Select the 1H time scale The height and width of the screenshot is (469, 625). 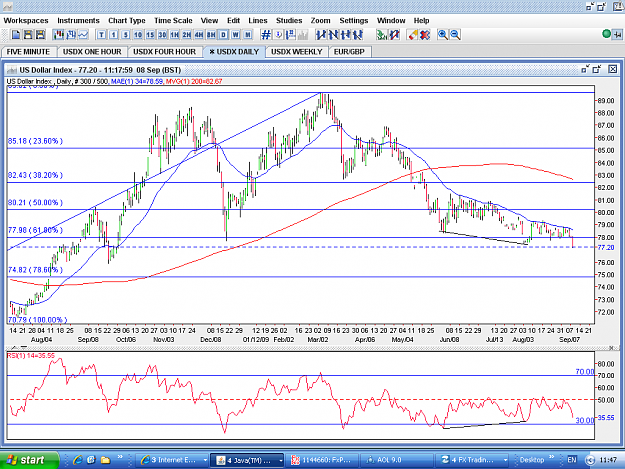(x=175, y=35)
